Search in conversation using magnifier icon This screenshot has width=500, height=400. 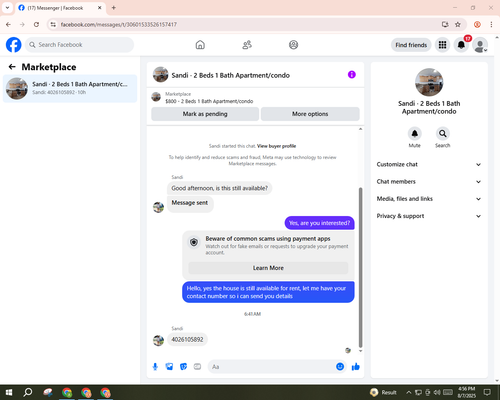[x=442, y=134]
